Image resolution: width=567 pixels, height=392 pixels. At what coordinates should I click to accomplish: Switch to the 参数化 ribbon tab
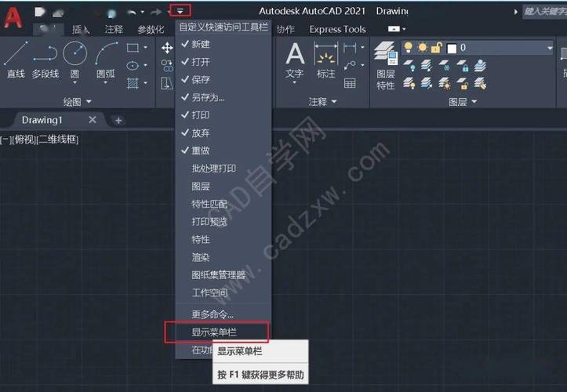click(151, 29)
